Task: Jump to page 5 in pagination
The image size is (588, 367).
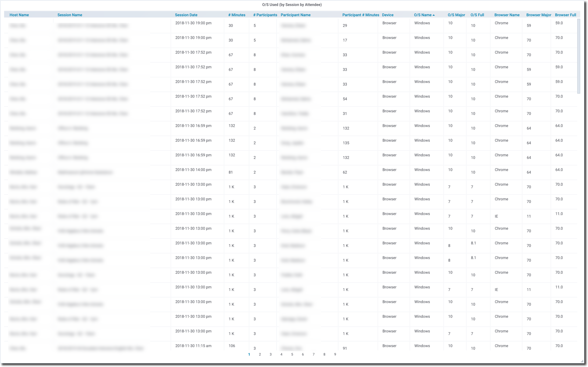Action: pyautogui.click(x=292, y=355)
